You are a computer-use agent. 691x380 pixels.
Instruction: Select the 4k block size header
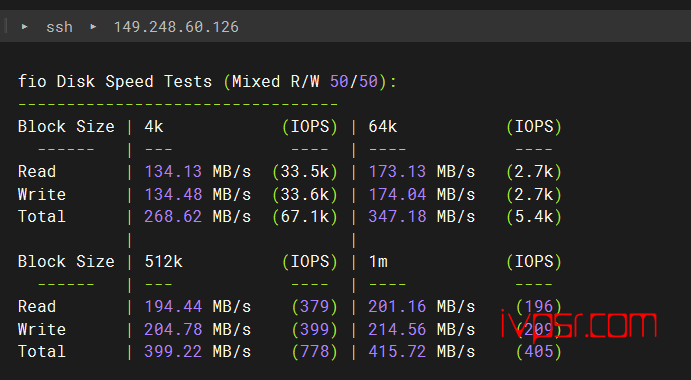154,127
